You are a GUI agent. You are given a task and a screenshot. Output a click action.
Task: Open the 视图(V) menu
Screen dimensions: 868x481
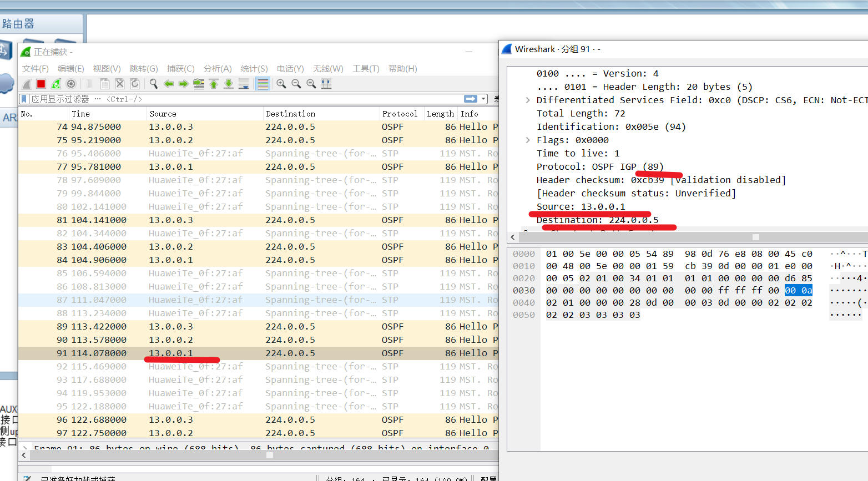(x=107, y=68)
